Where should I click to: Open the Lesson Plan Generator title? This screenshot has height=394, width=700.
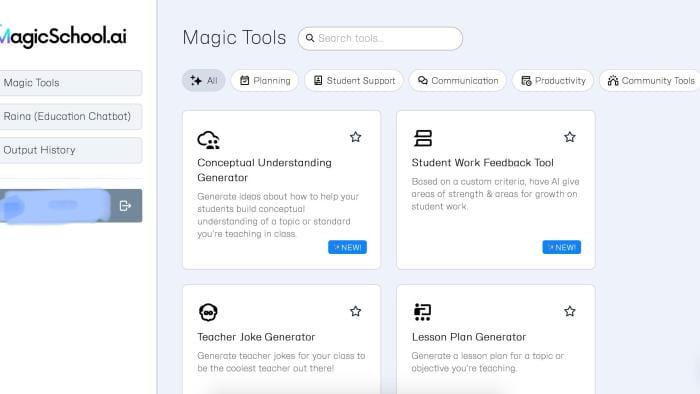pos(469,337)
